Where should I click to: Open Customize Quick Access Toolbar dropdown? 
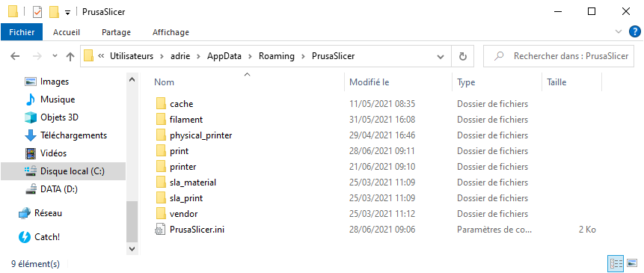(x=68, y=13)
